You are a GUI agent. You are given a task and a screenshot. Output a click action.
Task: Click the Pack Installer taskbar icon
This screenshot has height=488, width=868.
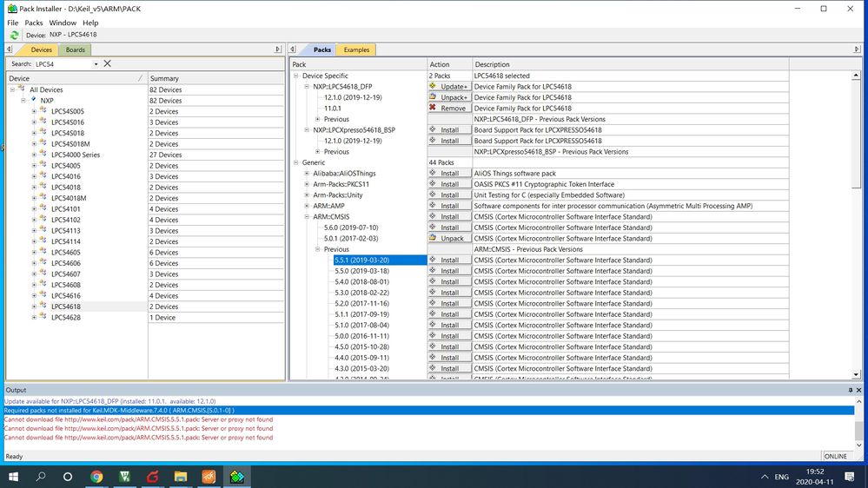click(x=237, y=477)
